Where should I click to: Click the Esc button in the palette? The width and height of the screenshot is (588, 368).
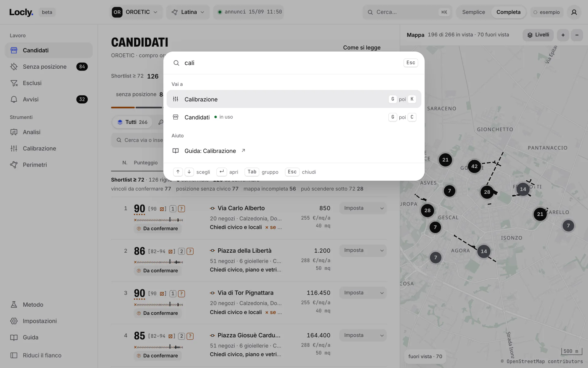point(411,63)
